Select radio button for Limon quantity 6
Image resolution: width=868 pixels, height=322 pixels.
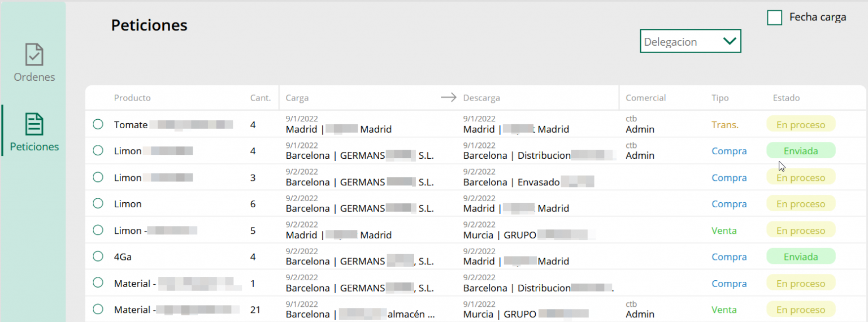coord(98,204)
